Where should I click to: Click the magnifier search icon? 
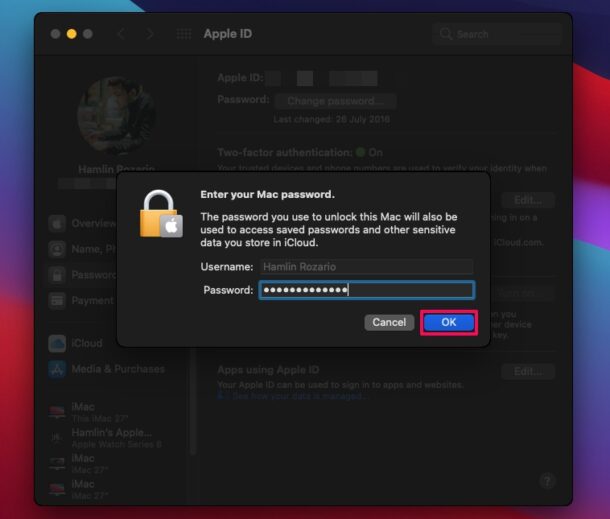point(446,34)
